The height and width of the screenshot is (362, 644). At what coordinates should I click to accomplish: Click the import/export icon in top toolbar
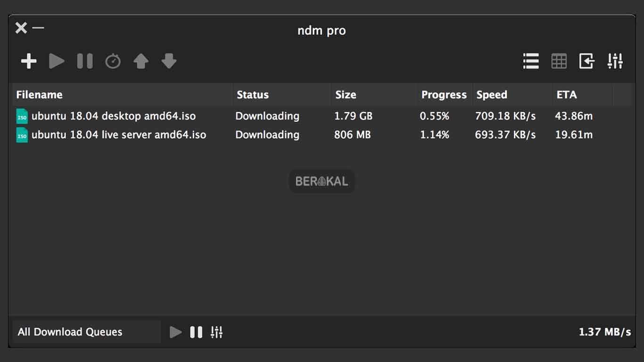(x=586, y=61)
